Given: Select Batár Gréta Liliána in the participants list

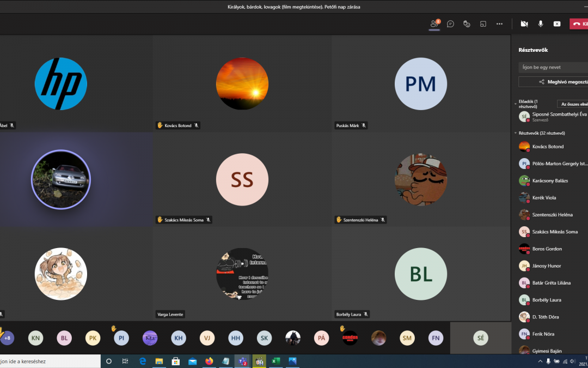Looking at the screenshot, I should (x=552, y=283).
